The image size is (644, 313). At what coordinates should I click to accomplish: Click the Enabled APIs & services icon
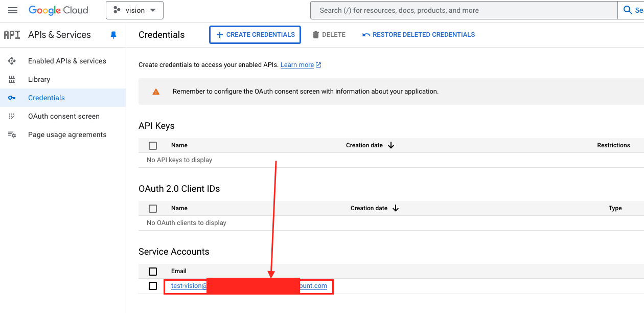(12, 61)
